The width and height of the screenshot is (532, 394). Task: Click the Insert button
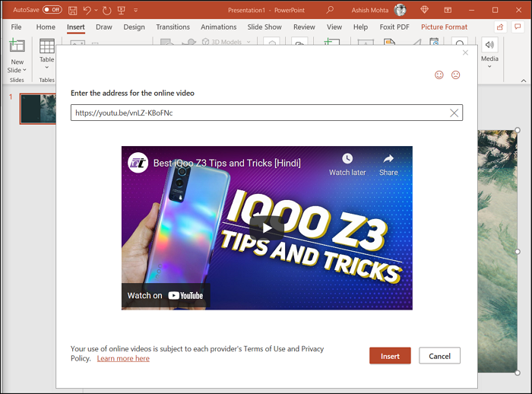(390, 356)
